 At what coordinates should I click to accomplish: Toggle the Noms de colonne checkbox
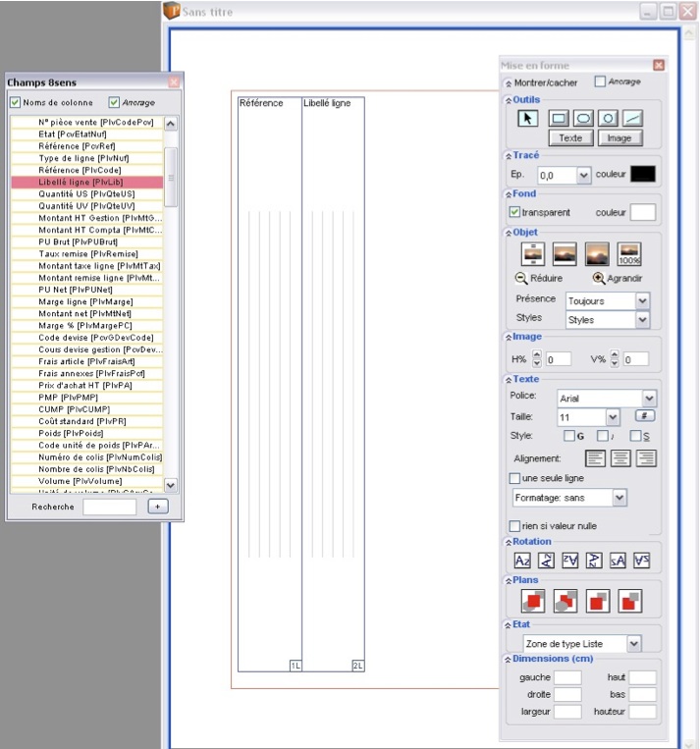point(16,102)
